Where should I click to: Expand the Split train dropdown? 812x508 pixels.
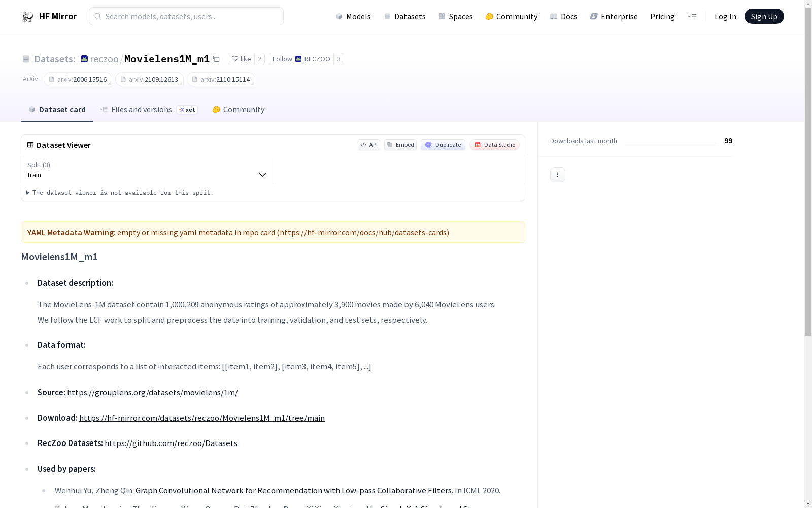tap(147, 170)
